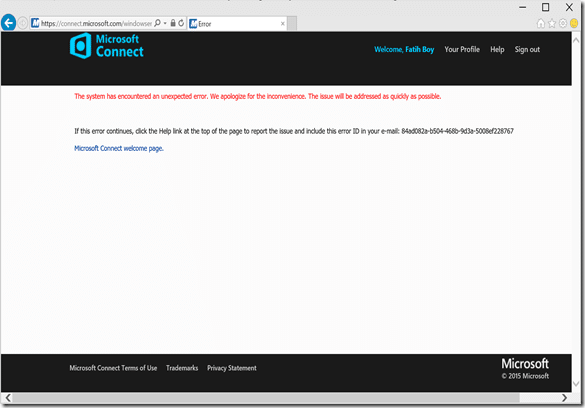
Task: Click the © 2015 Microsoft text
Action: pos(525,376)
